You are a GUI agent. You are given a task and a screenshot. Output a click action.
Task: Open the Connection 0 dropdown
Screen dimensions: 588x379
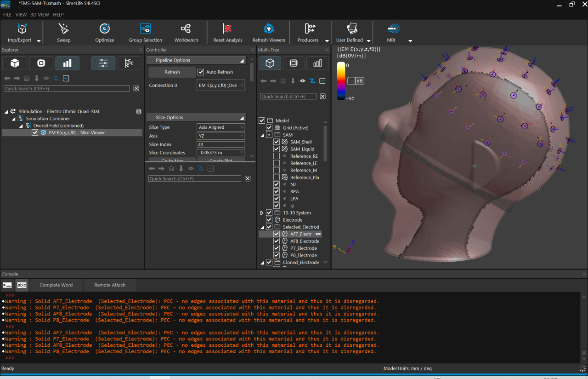(x=221, y=86)
